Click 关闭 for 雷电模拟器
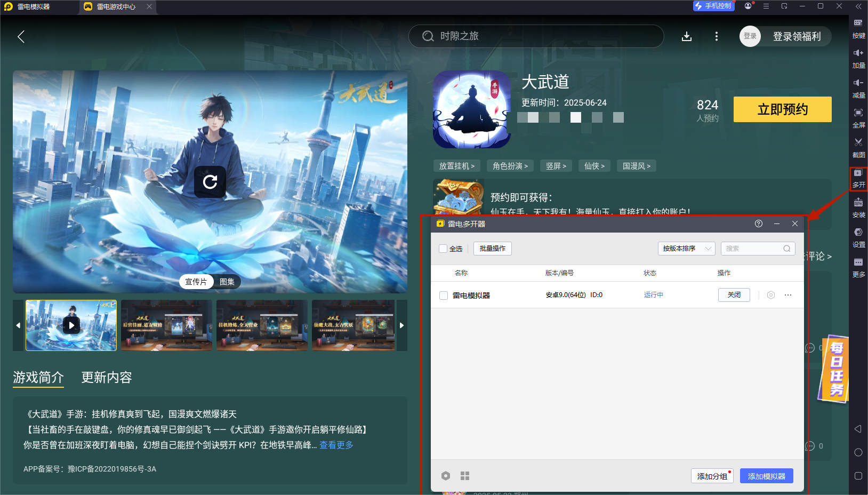868x495 pixels. coord(734,295)
